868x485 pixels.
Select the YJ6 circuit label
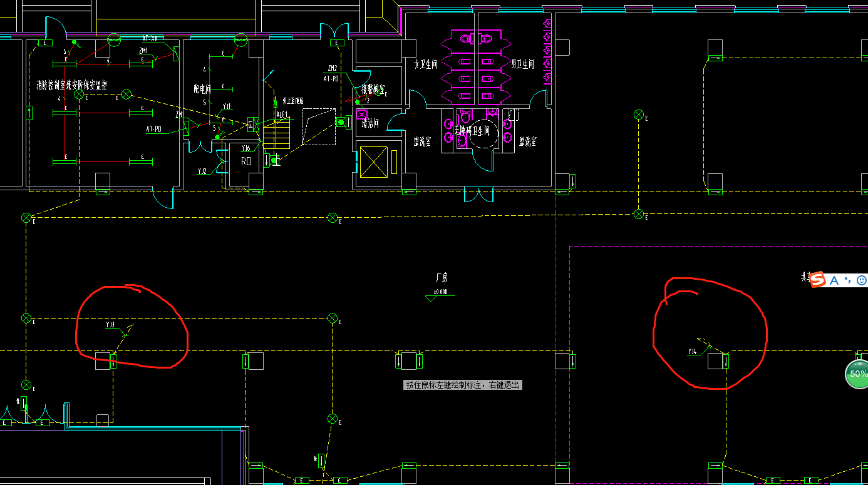(x=246, y=148)
